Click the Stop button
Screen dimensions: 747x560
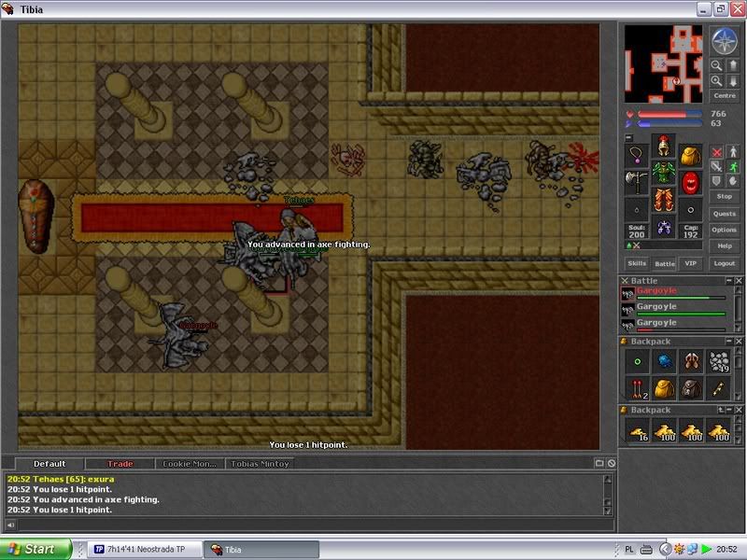[x=725, y=196]
